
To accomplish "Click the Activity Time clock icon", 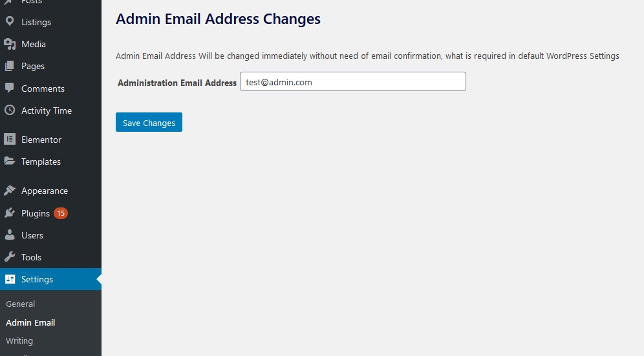I will [x=10, y=110].
